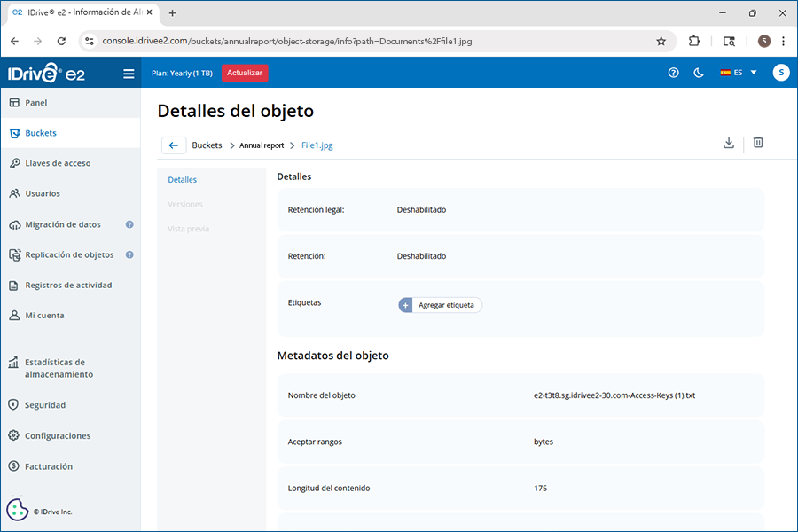This screenshot has width=798, height=532.
Task: Navigate to Annualreport breadcrumb
Action: 262,145
